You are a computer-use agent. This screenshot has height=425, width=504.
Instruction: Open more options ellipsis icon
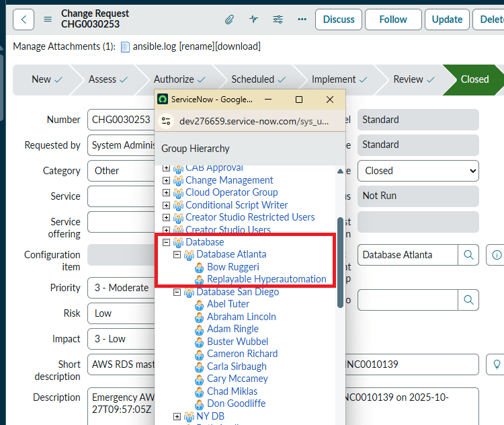[302, 20]
